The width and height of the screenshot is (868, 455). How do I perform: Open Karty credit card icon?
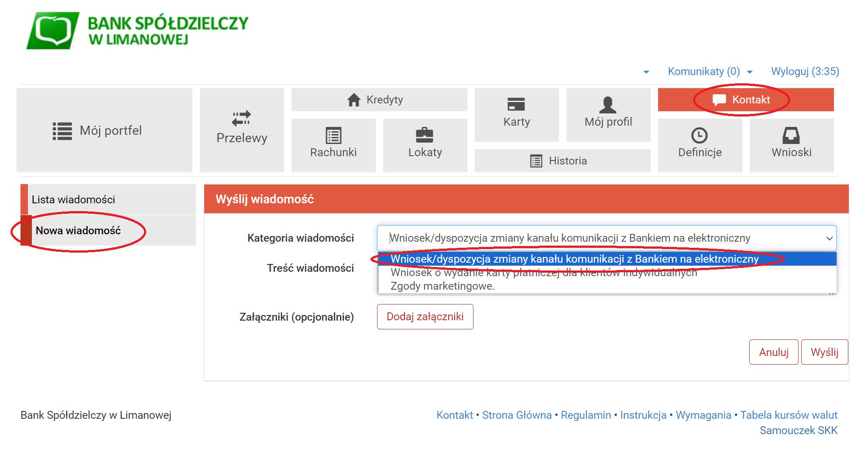pyautogui.click(x=516, y=105)
